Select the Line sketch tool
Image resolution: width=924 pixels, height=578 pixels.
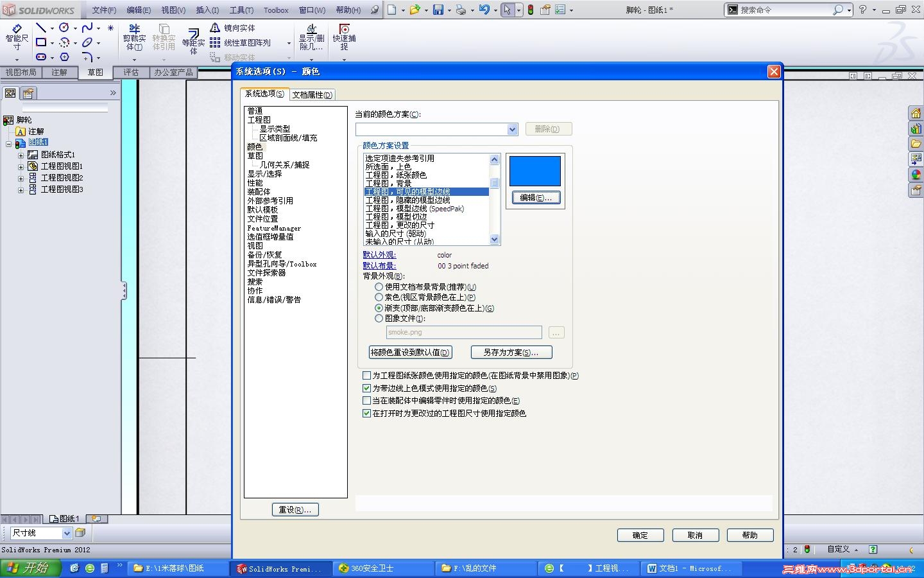click(41, 28)
